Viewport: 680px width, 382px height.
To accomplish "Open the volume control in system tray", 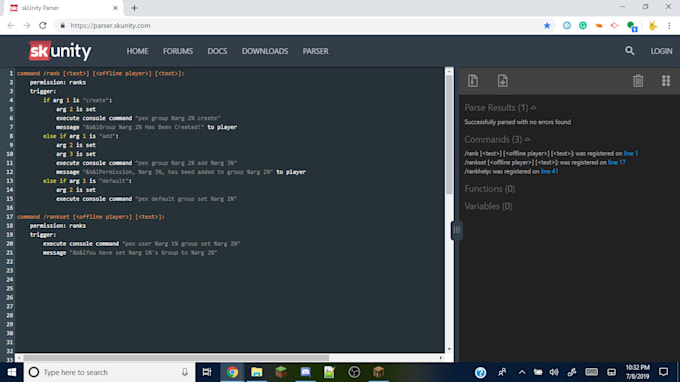I will pyautogui.click(x=554, y=372).
